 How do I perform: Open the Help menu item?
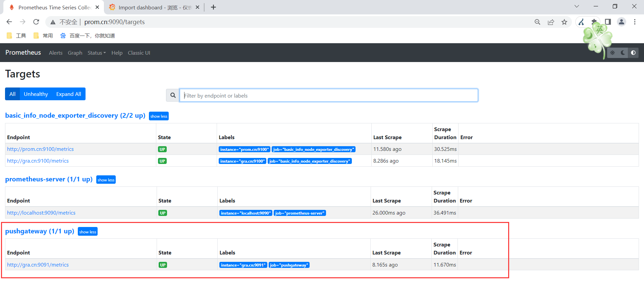[x=117, y=53]
